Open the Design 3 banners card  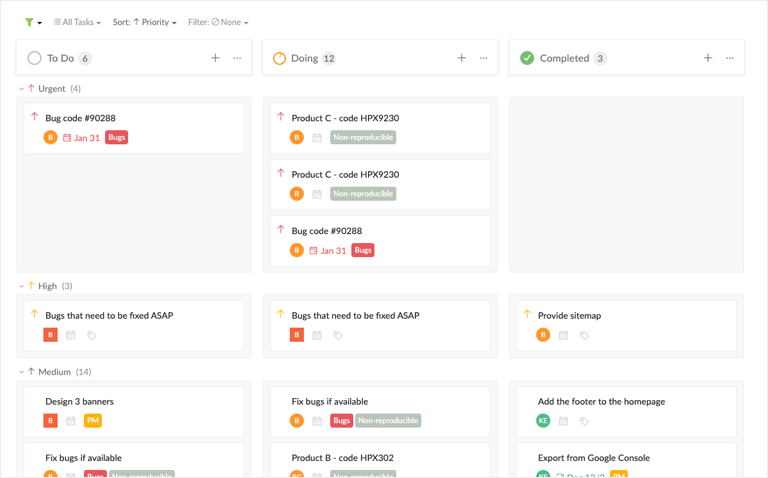134,411
